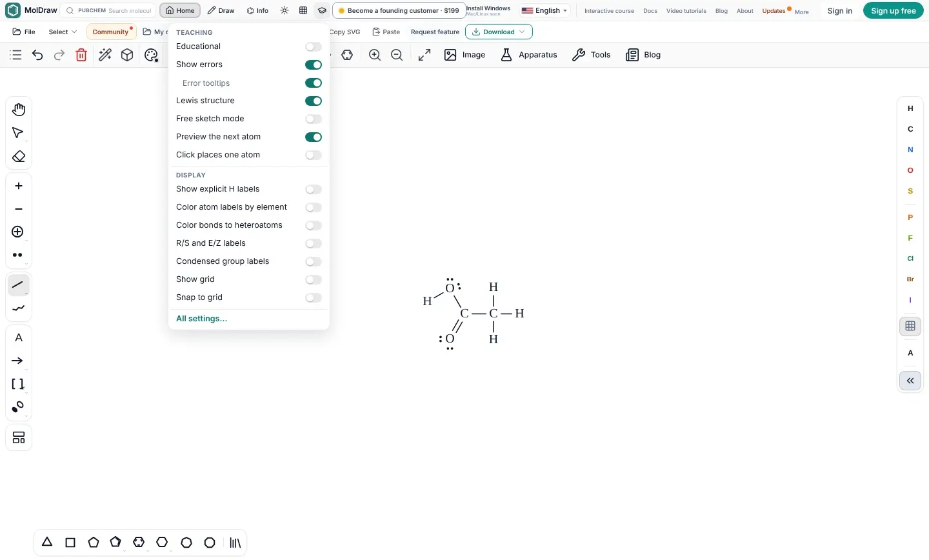Insert a cyclopentane pentagon template

[94, 542]
